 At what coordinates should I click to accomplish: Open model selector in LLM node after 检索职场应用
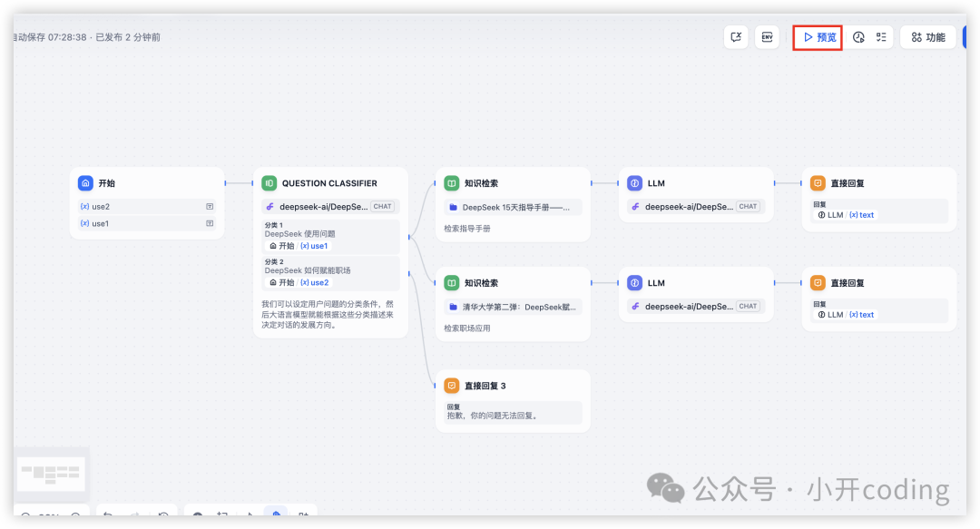[696, 307]
